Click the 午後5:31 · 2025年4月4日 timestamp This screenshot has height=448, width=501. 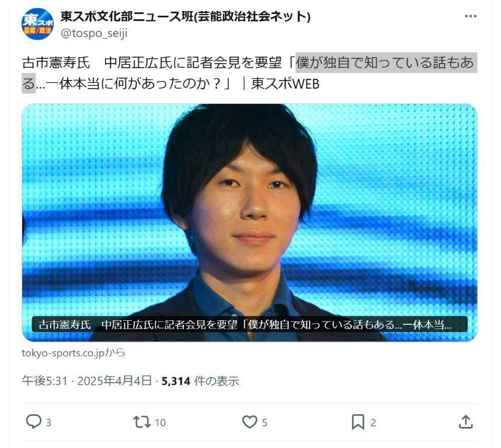[86, 381]
